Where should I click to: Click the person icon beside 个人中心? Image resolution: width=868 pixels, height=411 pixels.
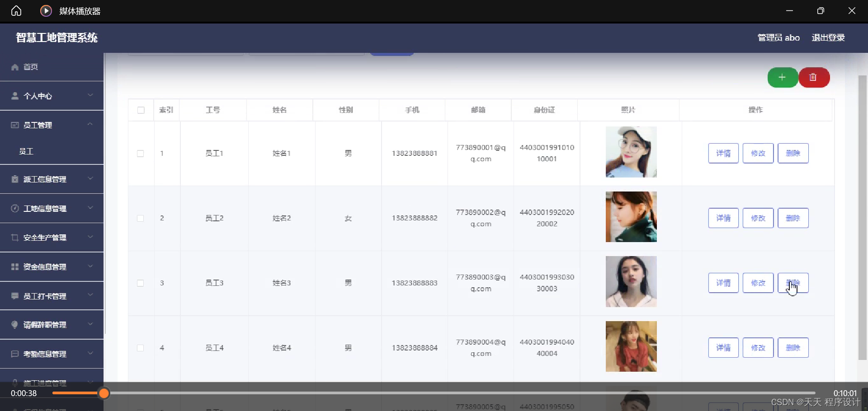point(15,96)
